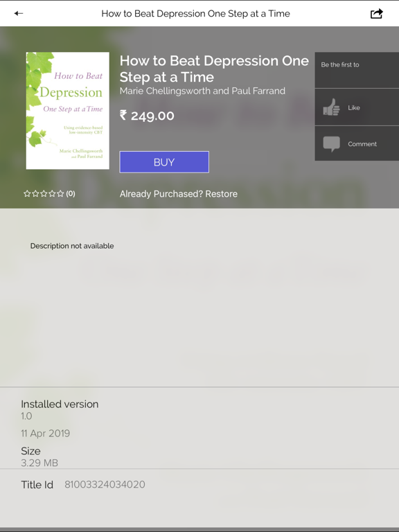Open the book cover thumbnail

pyautogui.click(x=67, y=111)
